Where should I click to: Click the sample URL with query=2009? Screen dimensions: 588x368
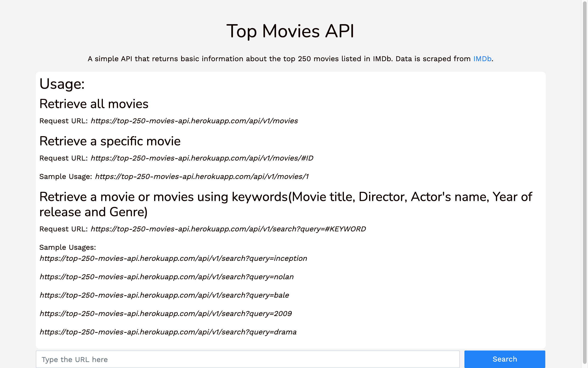tap(165, 314)
